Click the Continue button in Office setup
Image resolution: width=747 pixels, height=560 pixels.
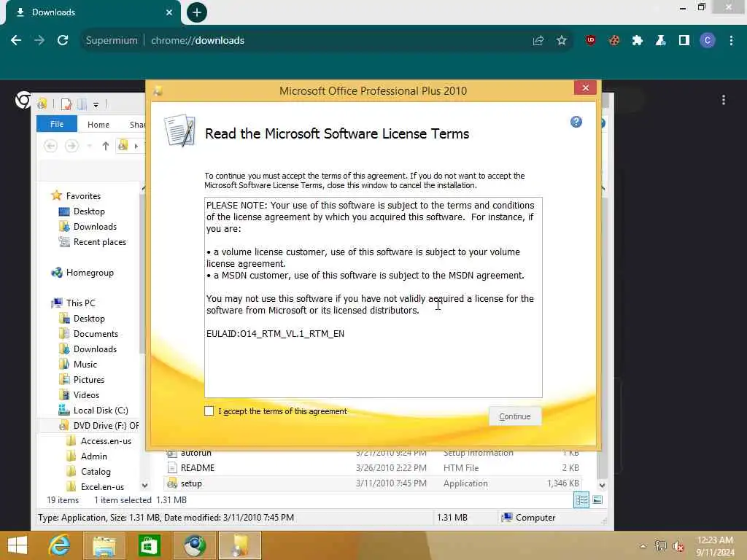point(514,416)
